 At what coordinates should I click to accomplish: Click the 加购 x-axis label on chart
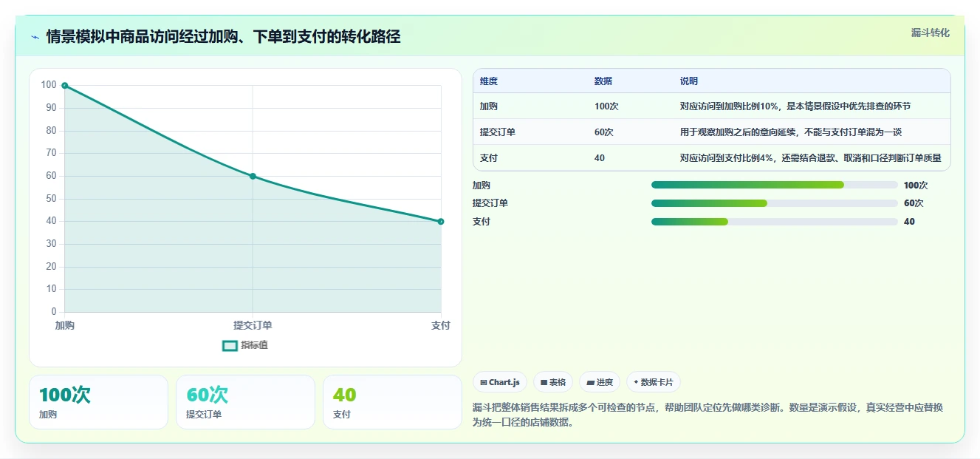pyautogui.click(x=65, y=325)
